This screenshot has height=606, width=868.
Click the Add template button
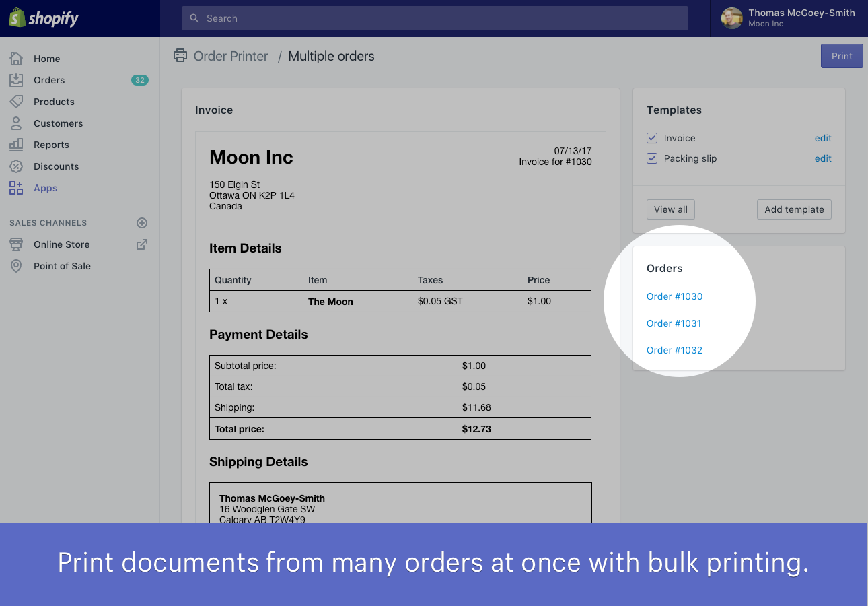[794, 209]
